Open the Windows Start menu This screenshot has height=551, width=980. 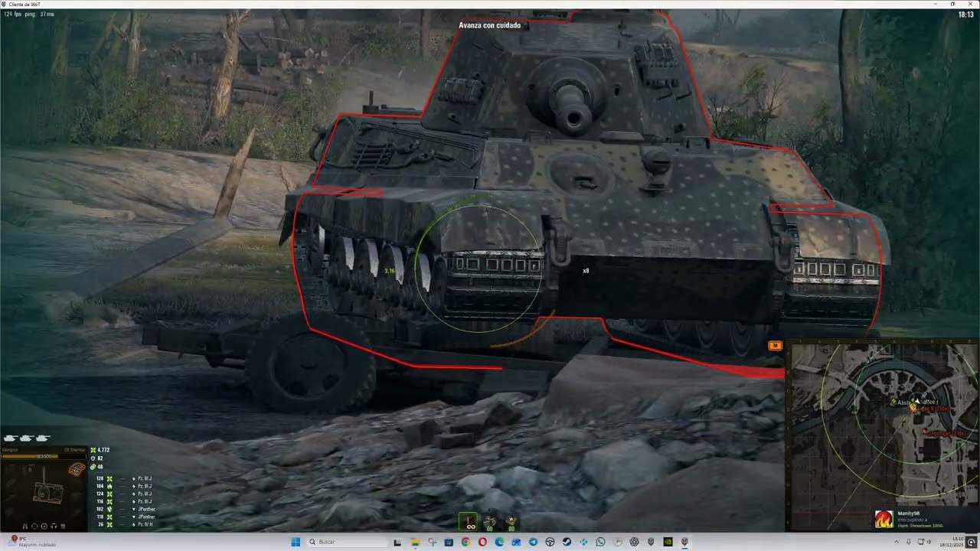pos(296,542)
